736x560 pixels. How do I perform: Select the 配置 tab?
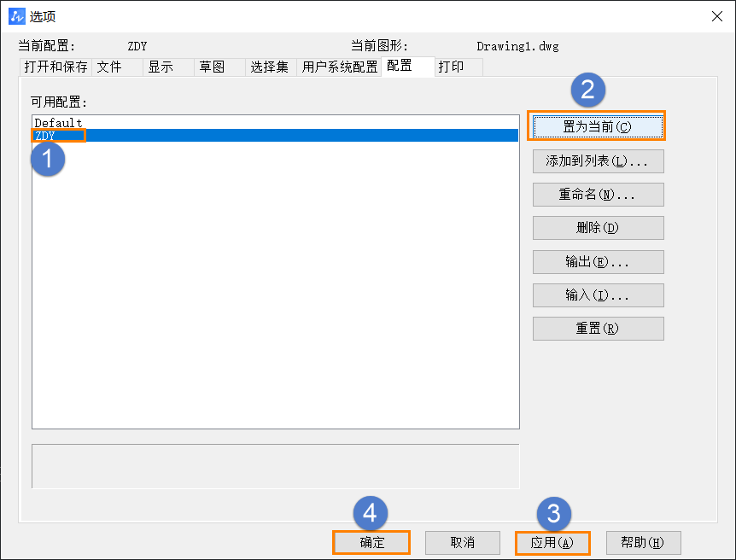click(408, 67)
